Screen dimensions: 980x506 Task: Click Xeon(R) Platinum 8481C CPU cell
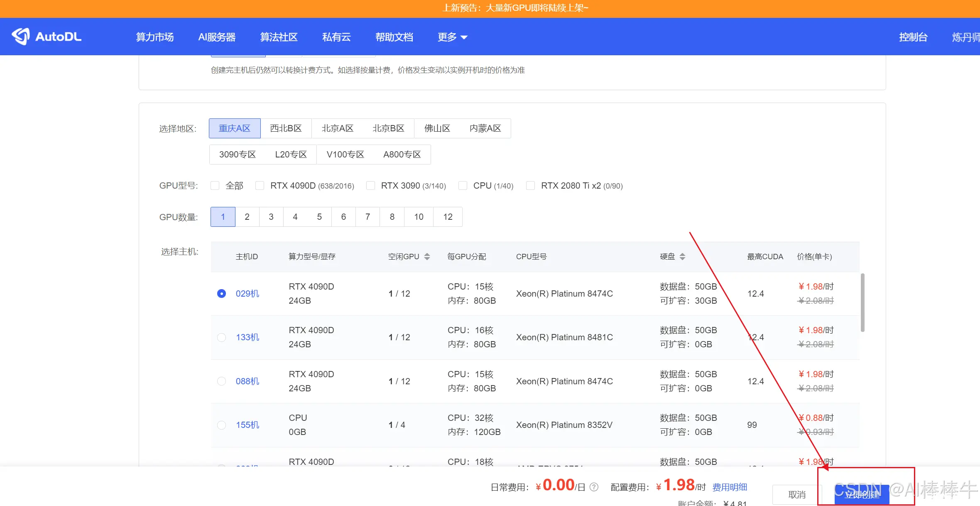(x=564, y=337)
